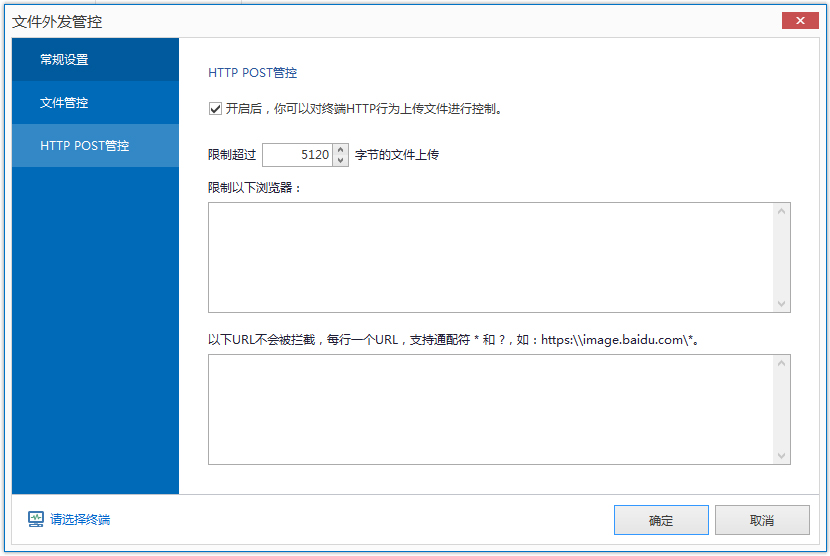
Task: Toggle the HTTP upload control checkbox
Action: click(x=215, y=109)
